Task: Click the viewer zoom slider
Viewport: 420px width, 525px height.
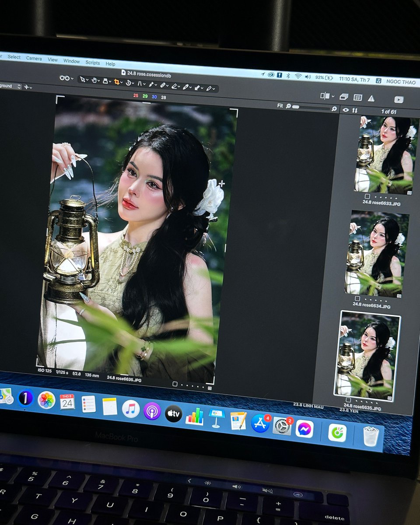Action: tap(311, 108)
